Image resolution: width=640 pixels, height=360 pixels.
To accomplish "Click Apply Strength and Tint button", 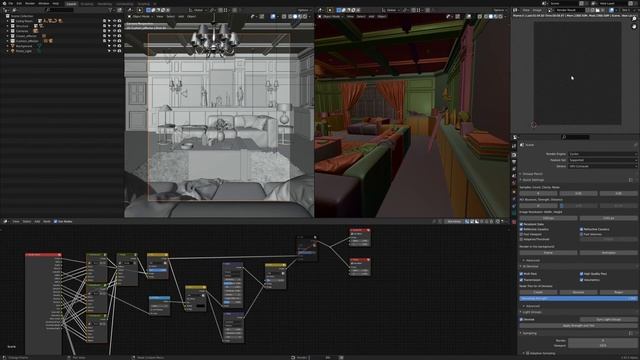I will [x=578, y=326].
